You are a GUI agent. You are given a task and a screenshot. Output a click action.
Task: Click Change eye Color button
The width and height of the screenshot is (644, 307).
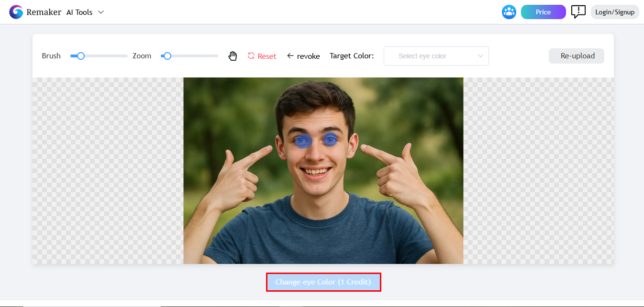323,282
